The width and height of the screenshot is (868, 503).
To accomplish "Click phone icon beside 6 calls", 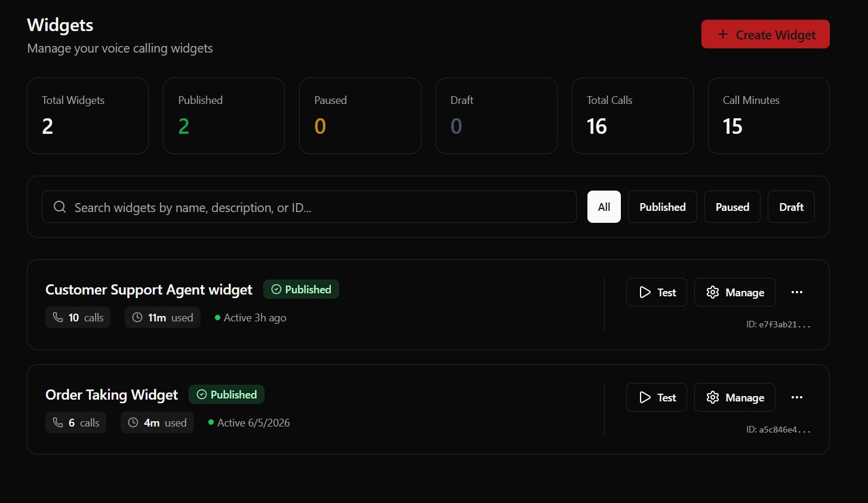I will tap(58, 422).
